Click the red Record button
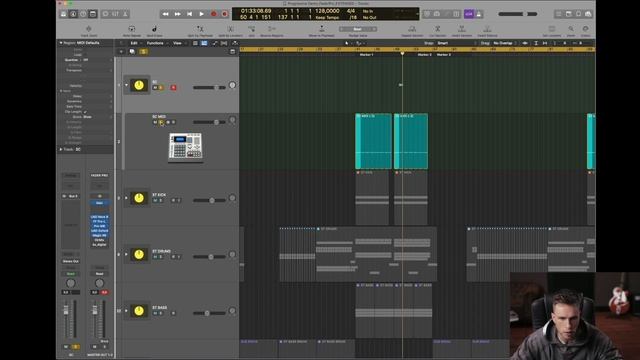Image resolution: width=640 pixels, height=360 pixels. click(x=213, y=14)
